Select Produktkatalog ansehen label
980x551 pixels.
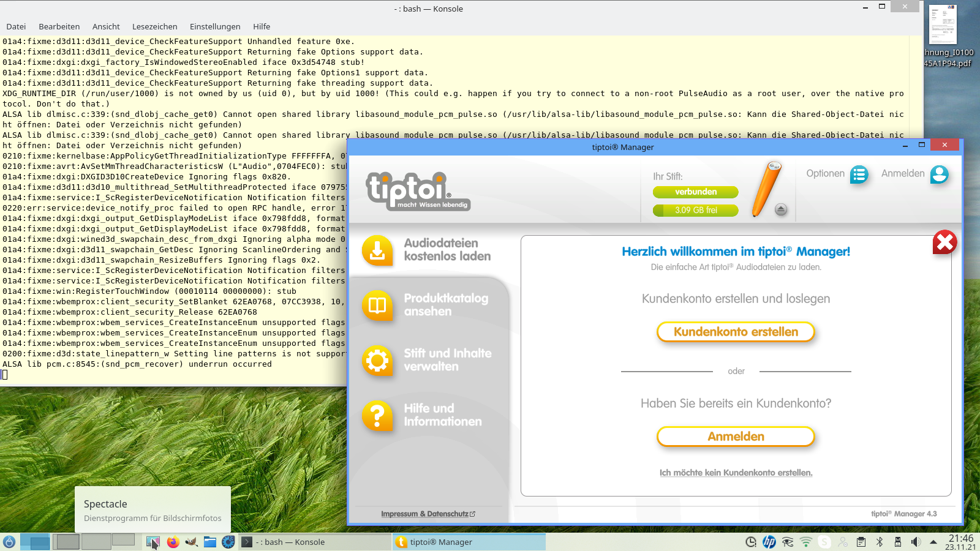point(446,305)
